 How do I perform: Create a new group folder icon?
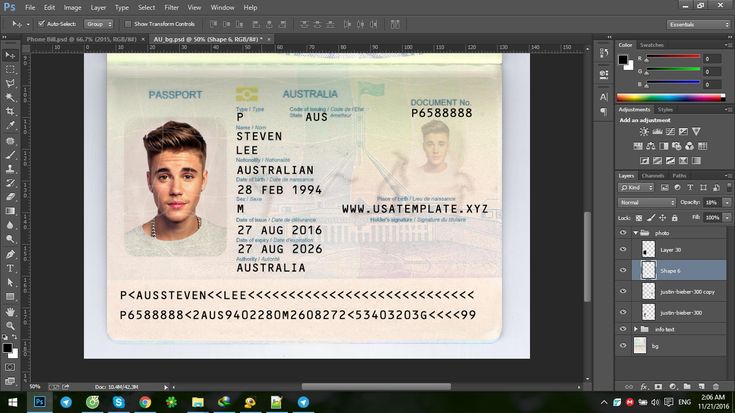click(x=687, y=387)
